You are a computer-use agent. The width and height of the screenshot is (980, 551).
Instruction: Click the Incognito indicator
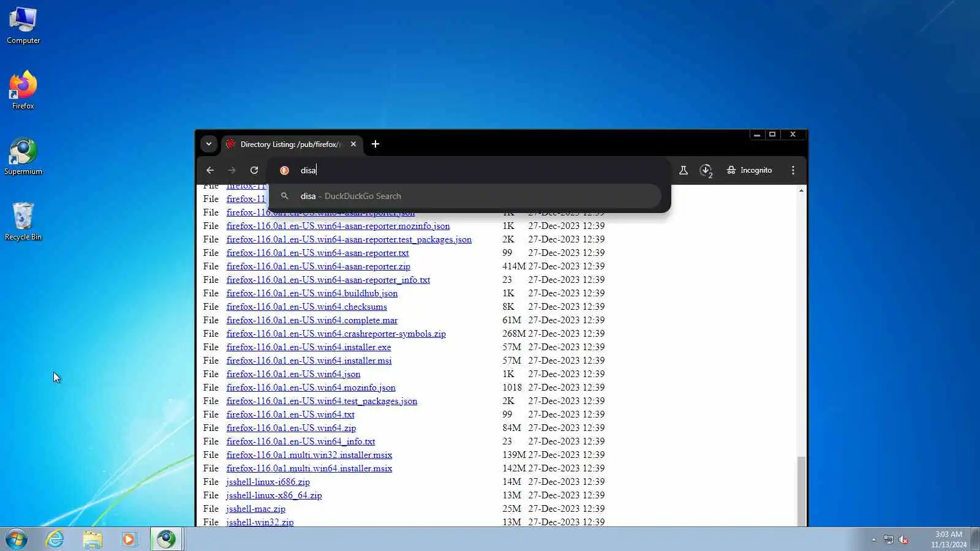[749, 170]
